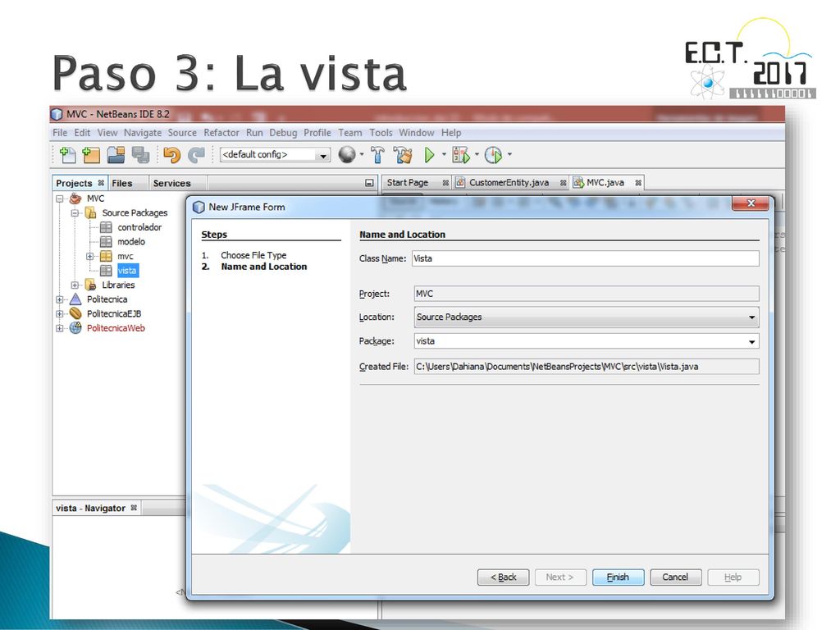Image resolution: width=840 pixels, height=630 pixels.
Task: Minimize the Projects panel window group
Action: point(369,183)
